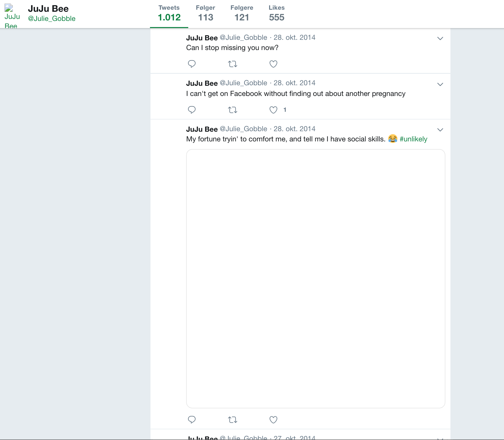The width and height of the screenshot is (504, 440).
Task: Open the Likes tab showing 555
Action: coord(276,14)
